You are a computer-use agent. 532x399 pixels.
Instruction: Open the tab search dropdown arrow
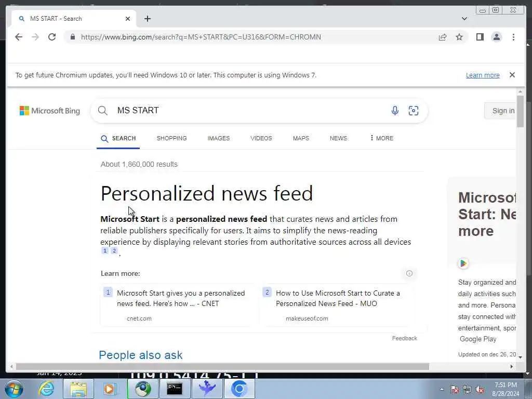pos(464,19)
